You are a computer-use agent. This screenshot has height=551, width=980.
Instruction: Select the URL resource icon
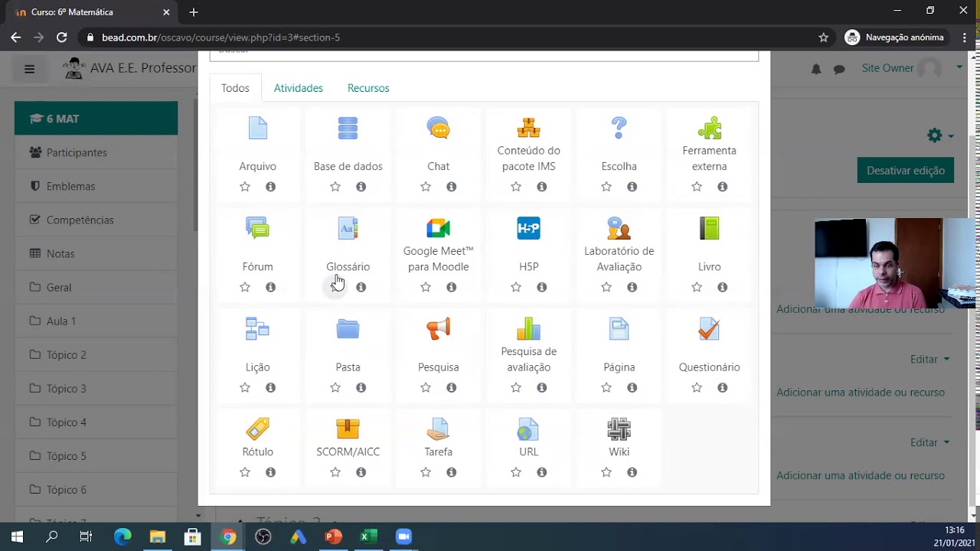coord(529,429)
